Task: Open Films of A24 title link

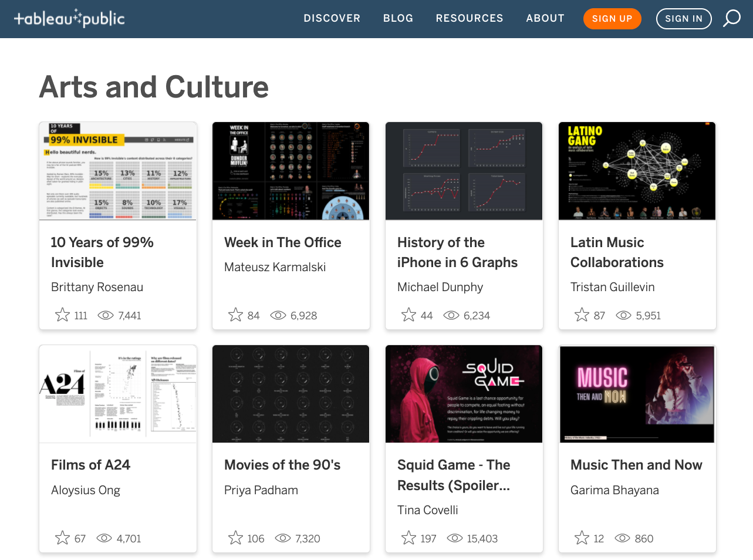Action: point(90,465)
